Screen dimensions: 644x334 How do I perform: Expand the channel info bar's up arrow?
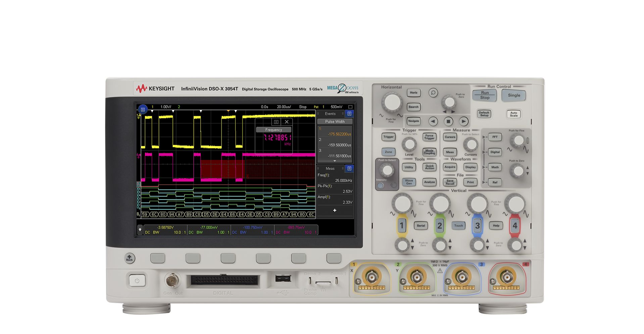click(140, 229)
